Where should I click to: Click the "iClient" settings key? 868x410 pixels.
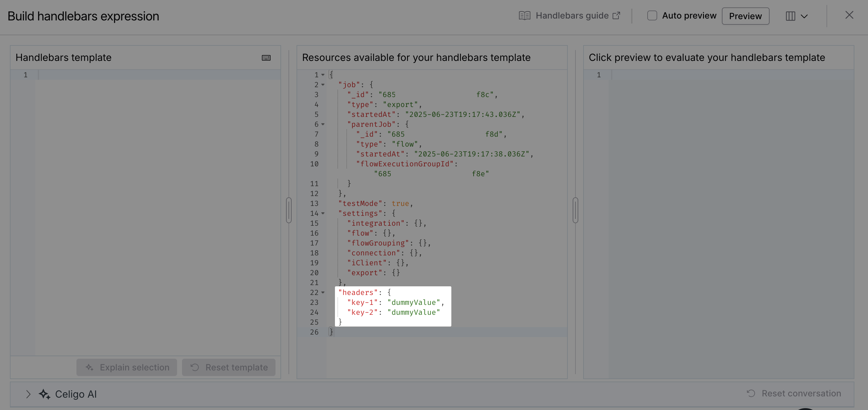tap(367, 263)
